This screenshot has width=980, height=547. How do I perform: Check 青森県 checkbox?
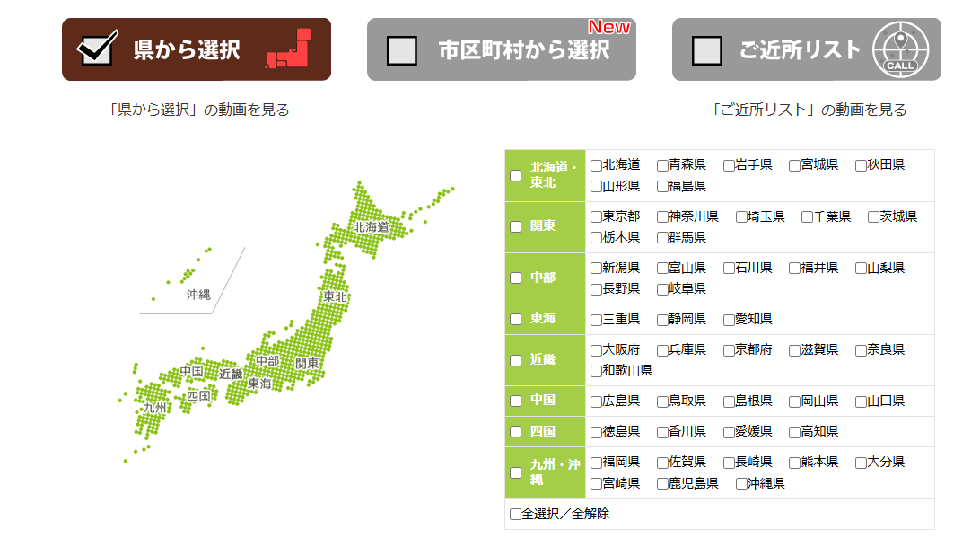coord(662,165)
